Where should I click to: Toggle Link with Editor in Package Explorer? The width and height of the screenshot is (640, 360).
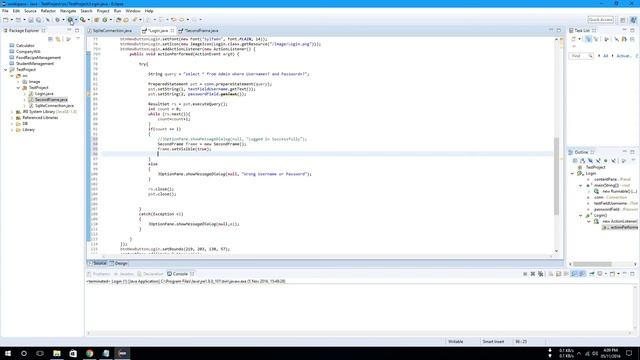coord(58,39)
